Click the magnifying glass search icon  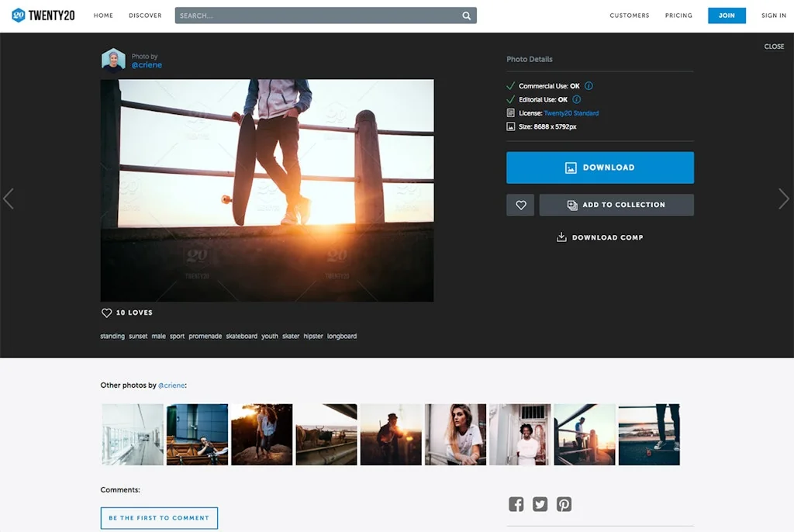pyautogui.click(x=465, y=15)
